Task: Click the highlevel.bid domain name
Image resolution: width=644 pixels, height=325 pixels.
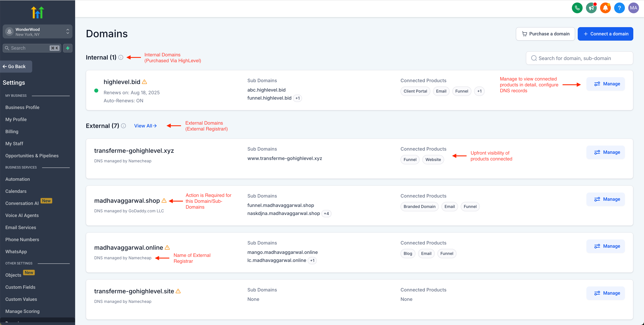Action: pyautogui.click(x=122, y=82)
